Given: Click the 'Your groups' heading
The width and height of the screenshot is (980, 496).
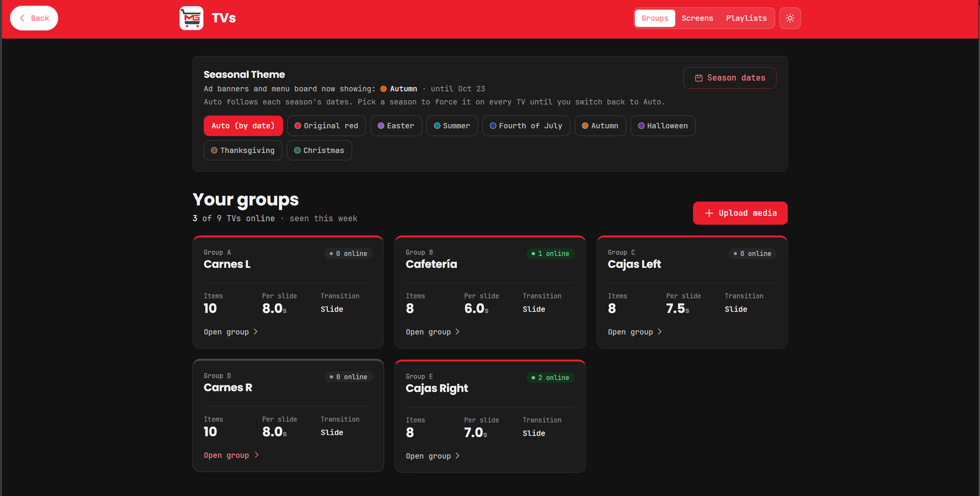Looking at the screenshot, I should pos(246,200).
